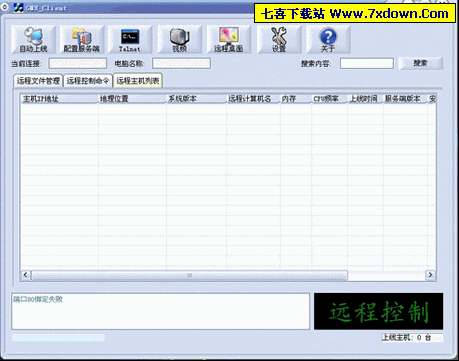The height and width of the screenshot is (361, 459).
Task: Click the 电脑名称 text field
Action: 181,63
